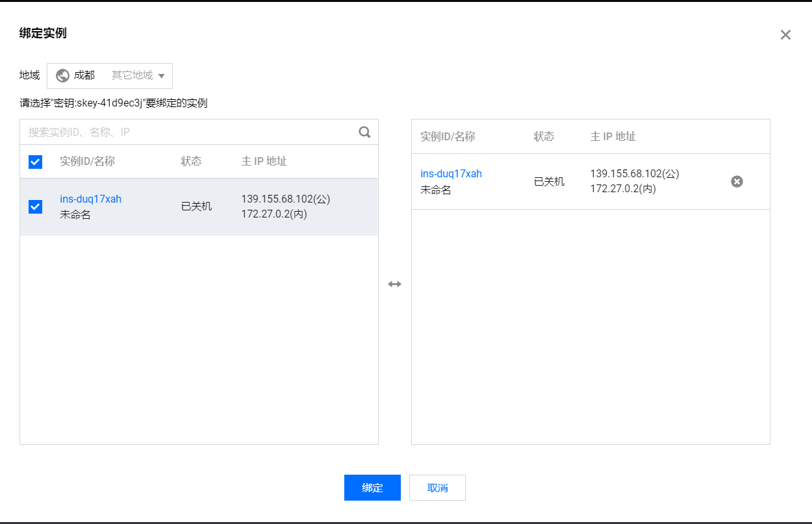The image size is (812, 524).
Task: Click 主 IP 地址 header in left list
Action: click(264, 161)
